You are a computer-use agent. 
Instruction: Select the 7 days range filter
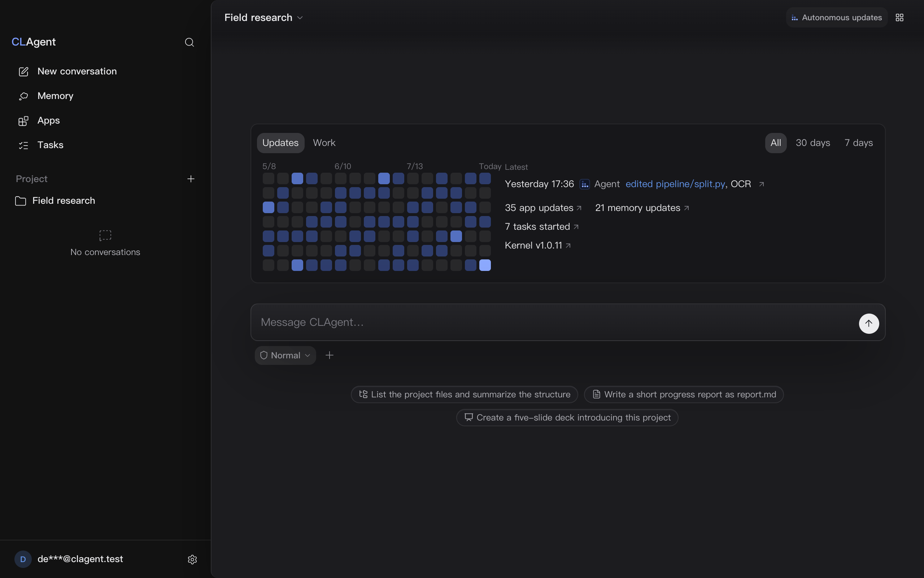(858, 143)
